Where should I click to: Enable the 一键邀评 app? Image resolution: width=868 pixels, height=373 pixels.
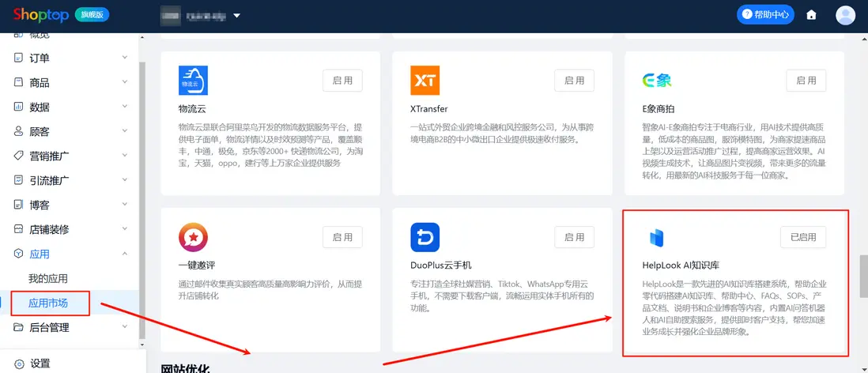pos(342,237)
